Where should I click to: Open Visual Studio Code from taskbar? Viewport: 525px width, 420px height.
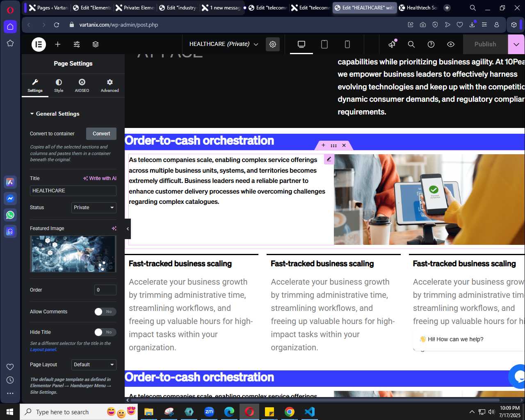[x=310, y=412]
